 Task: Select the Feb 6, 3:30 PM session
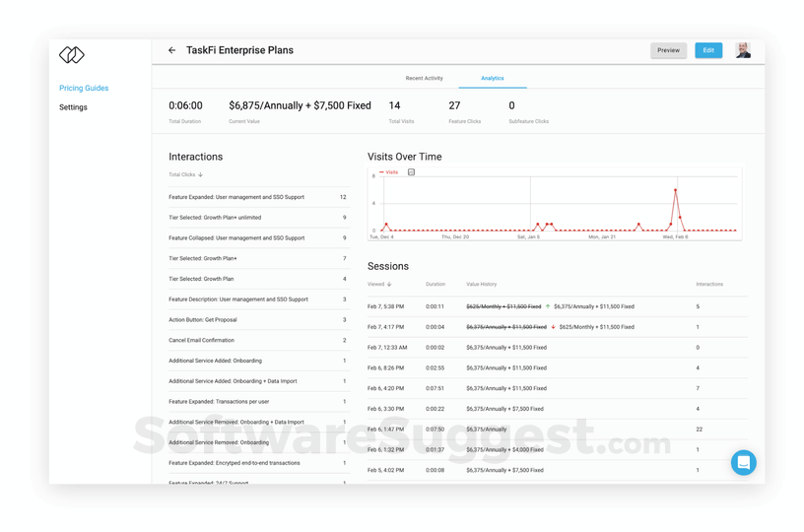pyautogui.click(x=557, y=409)
